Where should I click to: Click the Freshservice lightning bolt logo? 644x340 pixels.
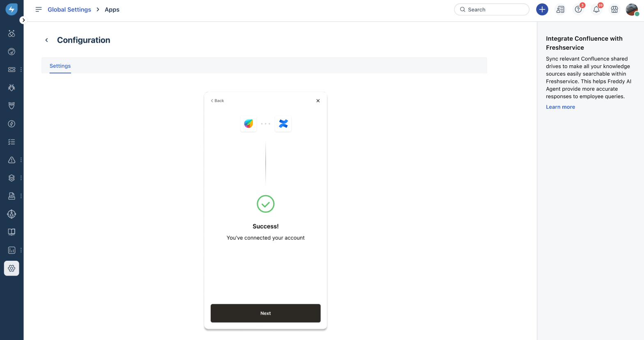tap(11, 9)
